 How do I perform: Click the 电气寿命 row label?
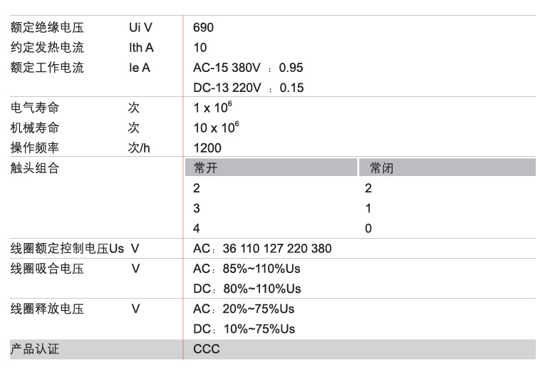coord(35,108)
